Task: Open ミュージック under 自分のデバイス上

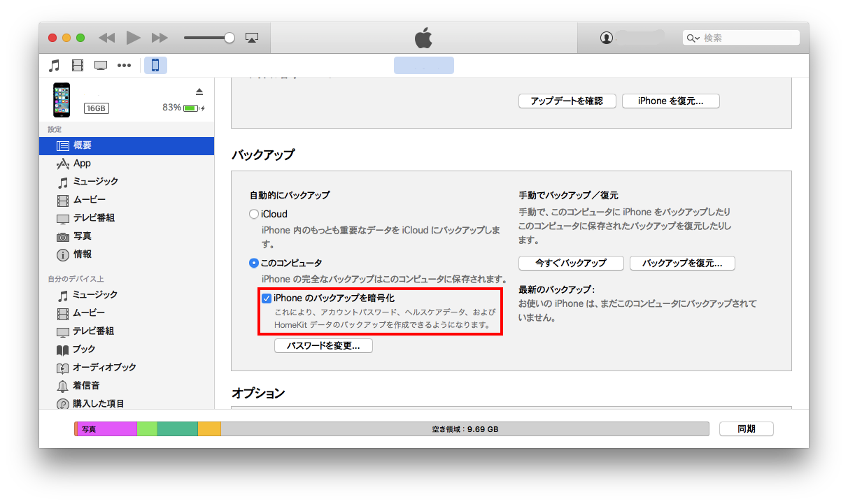Action: click(x=127, y=295)
